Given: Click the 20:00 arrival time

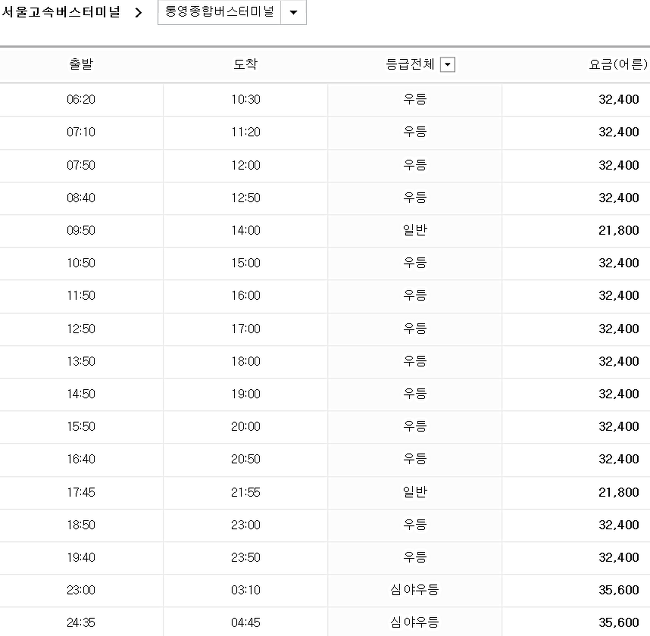Looking at the screenshot, I should point(246,427).
